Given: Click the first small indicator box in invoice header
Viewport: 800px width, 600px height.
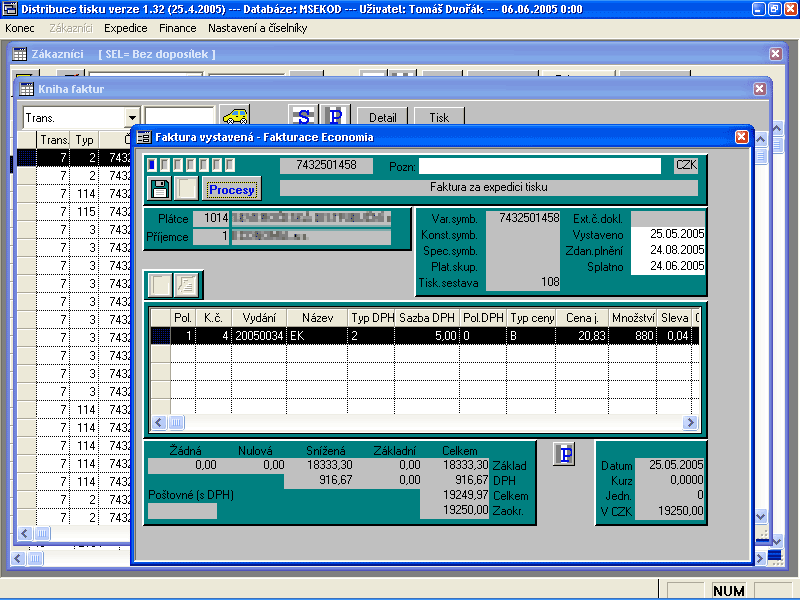Looking at the screenshot, I should coord(152,165).
